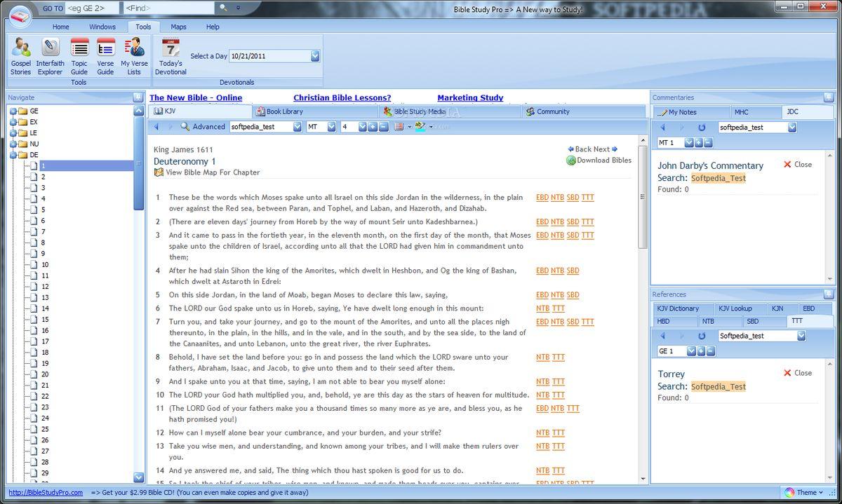This screenshot has width=842, height=504.
Task: Go back in Commentaries toolbar
Action: 662,128
